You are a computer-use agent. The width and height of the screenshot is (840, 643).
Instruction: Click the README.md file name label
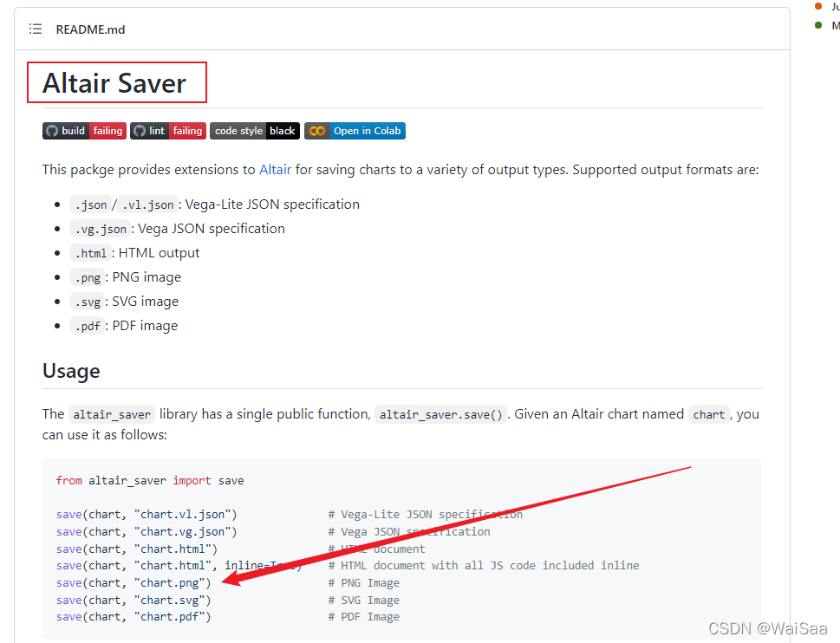[x=90, y=29]
